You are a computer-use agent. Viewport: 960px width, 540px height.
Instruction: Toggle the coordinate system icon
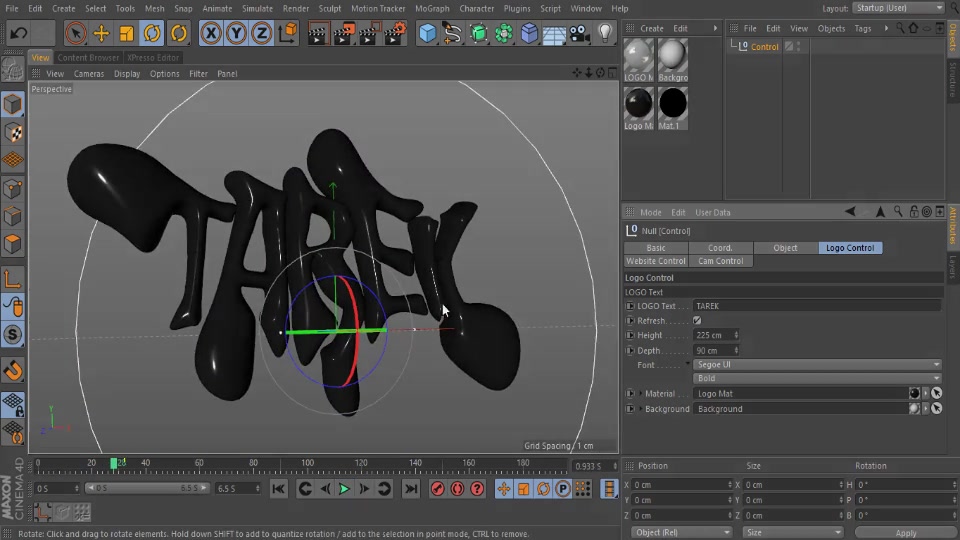pyautogui.click(x=287, y=33)
